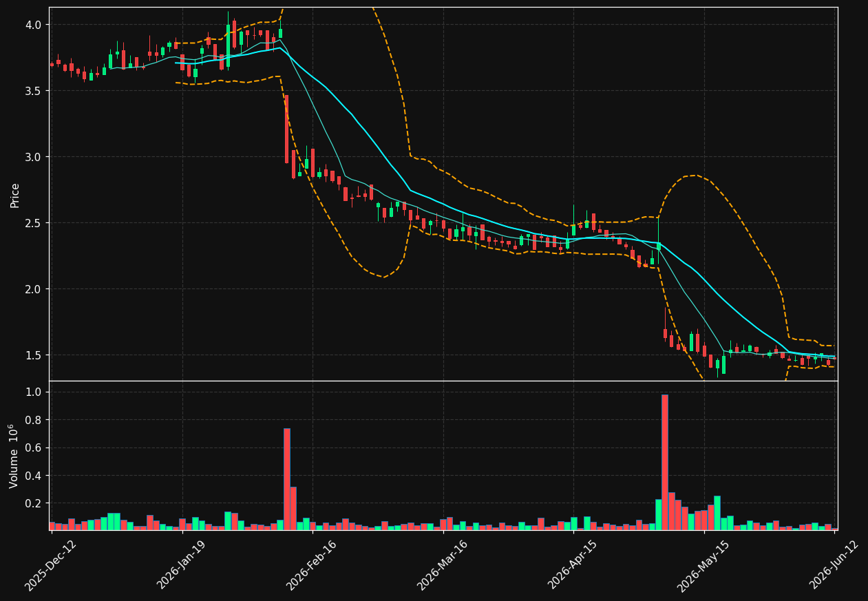Select the 4.0 price tick label
Screen dimensions: 868x601
pos(34,25)
